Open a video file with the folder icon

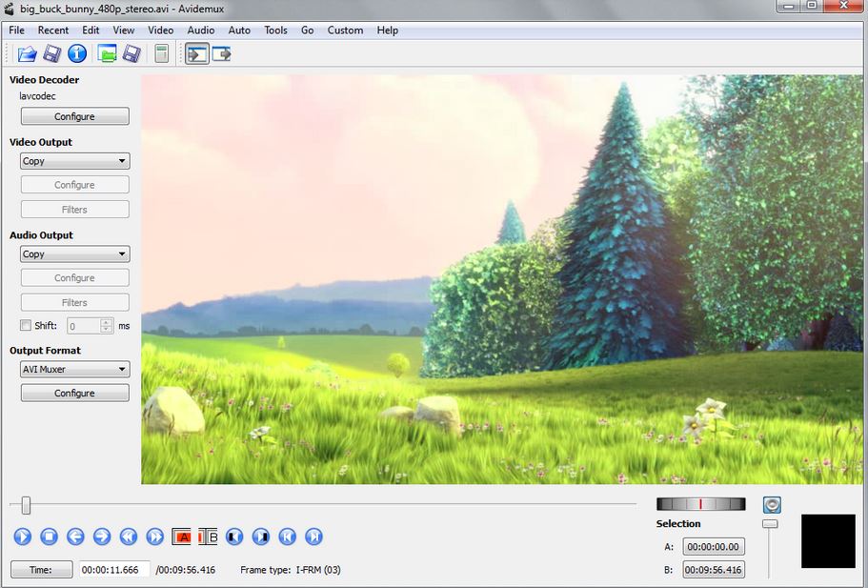pos(27,53)
